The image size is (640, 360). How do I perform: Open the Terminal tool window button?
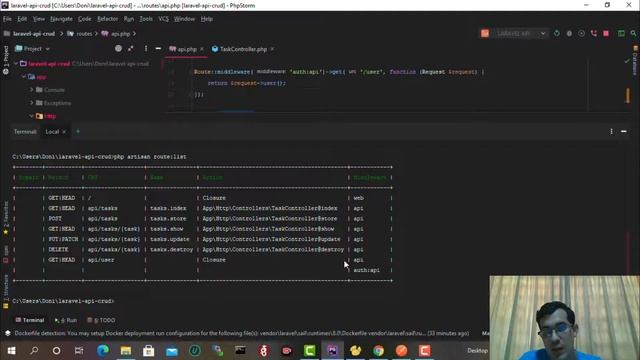coord(29,320)
